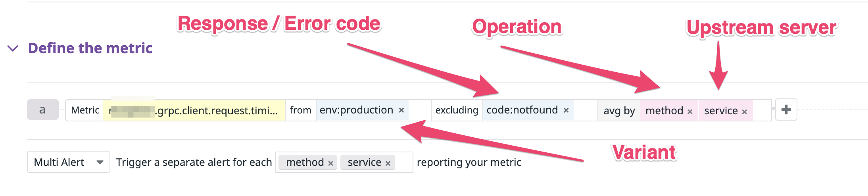Click the excluding filter input area
Image resolution: width=868 pixels, height=196 pixels.
point(585,110)
